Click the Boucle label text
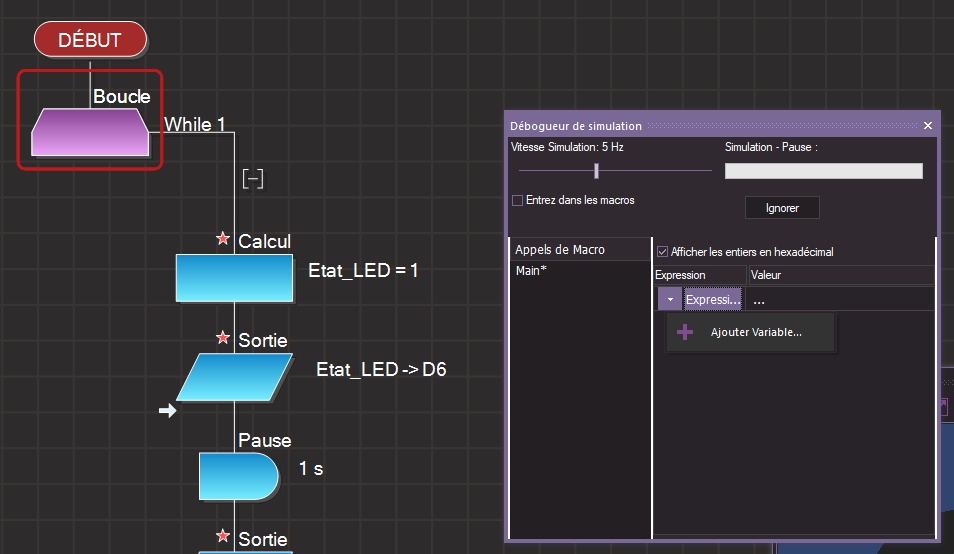This screenshot has height=554, width=954. [x=122, y=96]
